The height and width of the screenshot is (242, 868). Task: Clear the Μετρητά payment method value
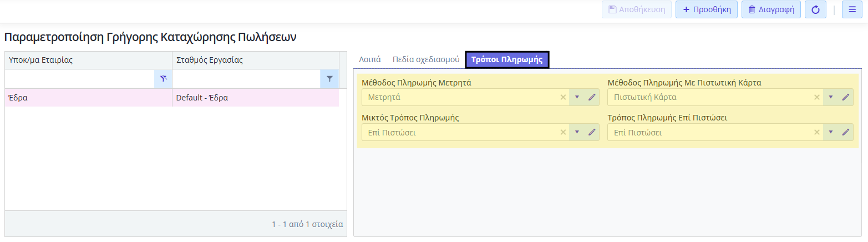pyautogui.click(x=563, y=97)
